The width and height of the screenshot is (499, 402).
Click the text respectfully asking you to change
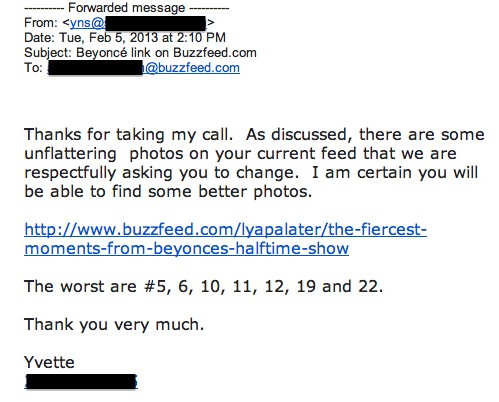pos(161,173)
